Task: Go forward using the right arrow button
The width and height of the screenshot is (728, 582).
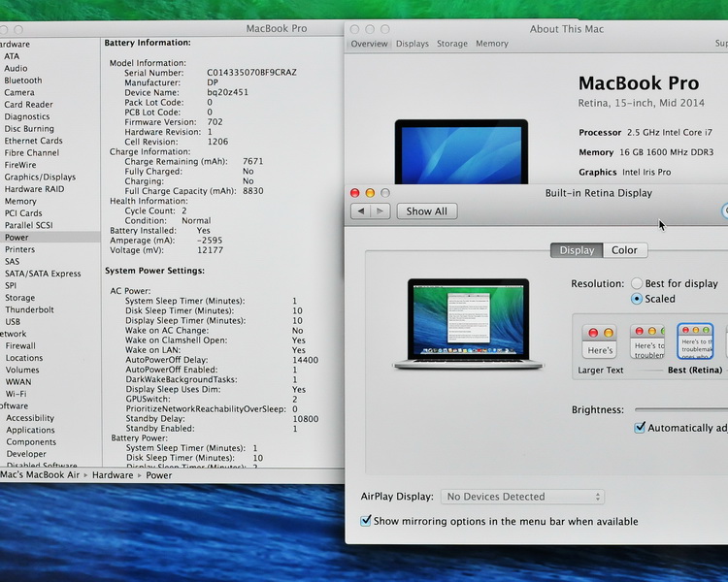Action: click(381, 211)
